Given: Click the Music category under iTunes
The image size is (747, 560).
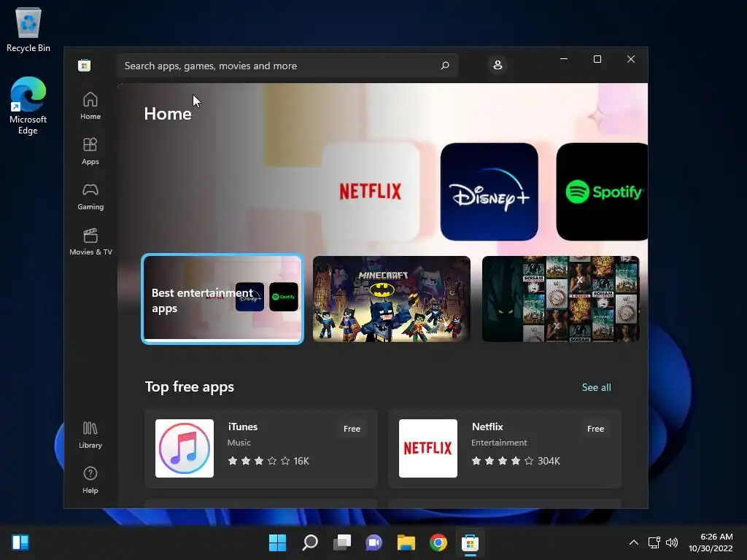Looking at the screenshot, I should [239, 443].
